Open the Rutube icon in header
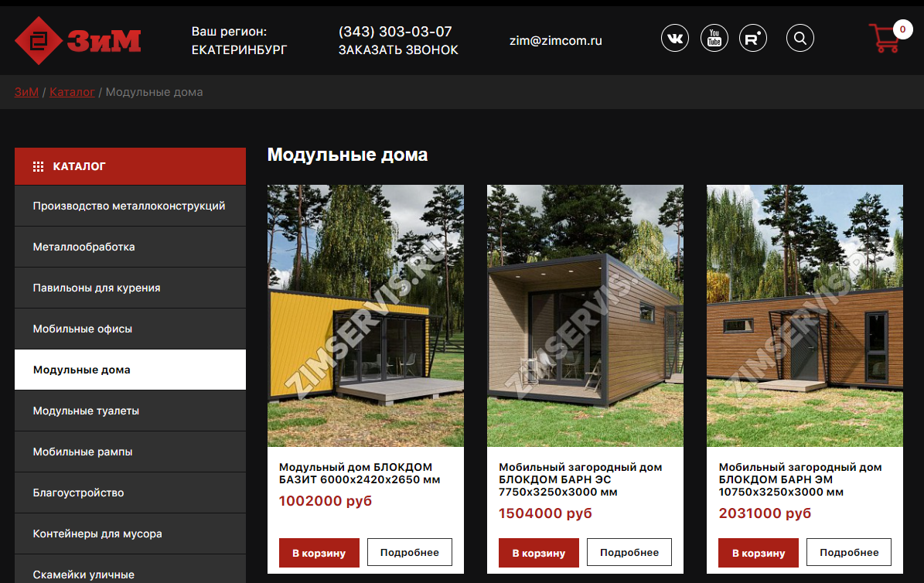 click(753, 39)
